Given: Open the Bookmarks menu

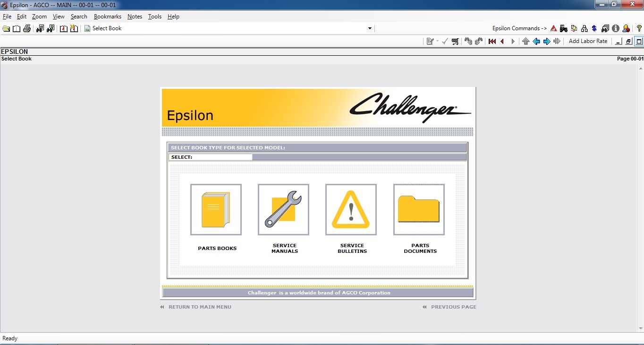Looking at the screenshot, I should click(108, 17).
